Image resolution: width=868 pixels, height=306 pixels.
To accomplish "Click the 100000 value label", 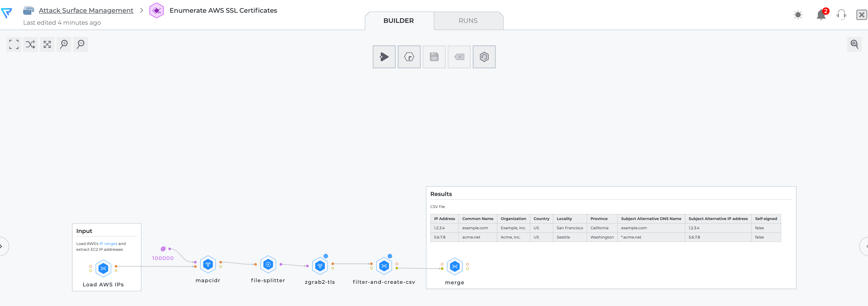I will (x=163, y=258).
